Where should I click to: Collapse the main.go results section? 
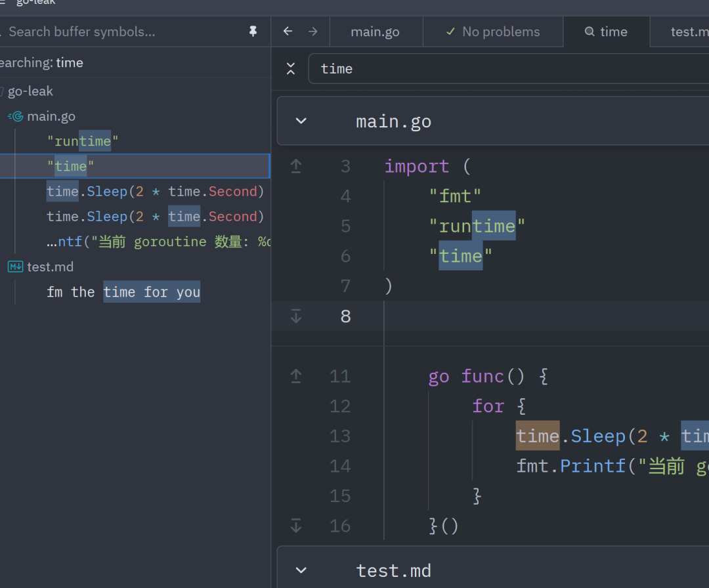(x=301, y=121)
